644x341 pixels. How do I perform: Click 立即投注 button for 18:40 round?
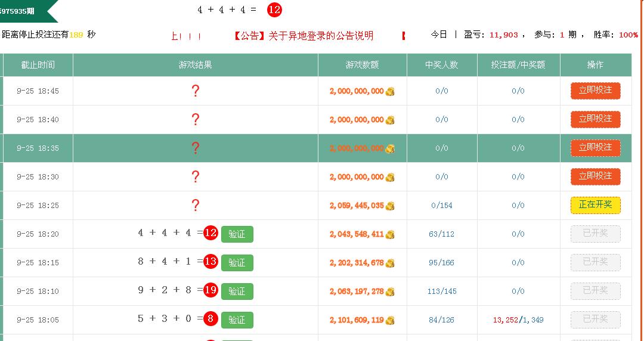tap(595, 119)
